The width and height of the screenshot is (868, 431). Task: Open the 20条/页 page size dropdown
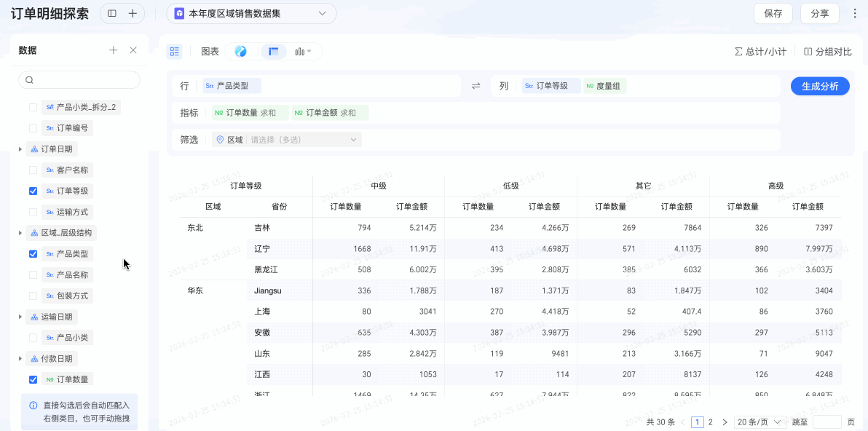pyautogui.click(x=761, y=422)
